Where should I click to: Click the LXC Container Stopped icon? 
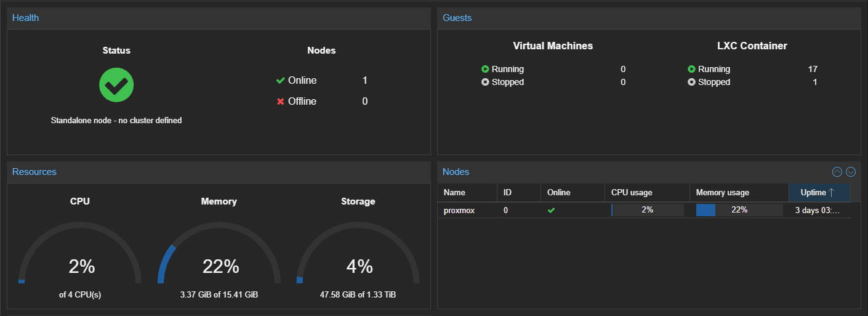pos(691,82)
